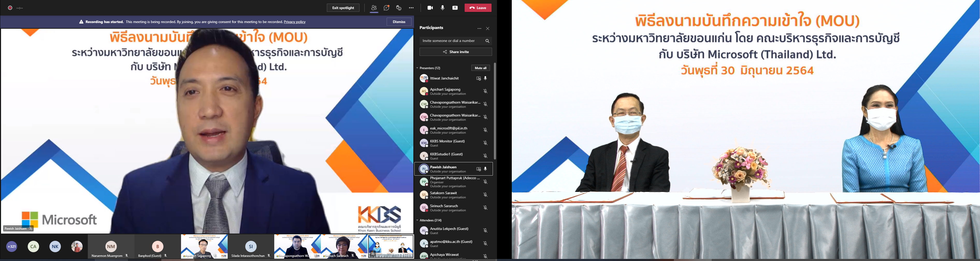Click muted mic icon for Sirinuch Sararuch in list
Image resolution: width=980 pixels, height=261 pixels.
click(485, 208)
